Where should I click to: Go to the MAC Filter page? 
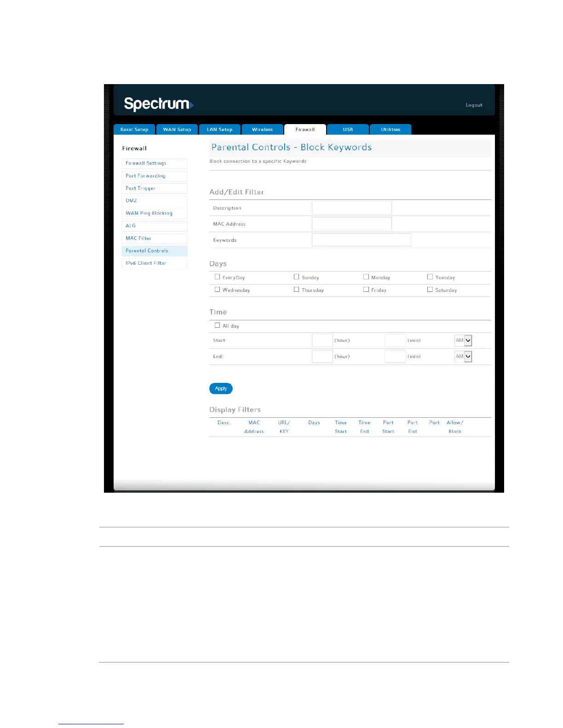pyautogui.click(x=155, y=239)
